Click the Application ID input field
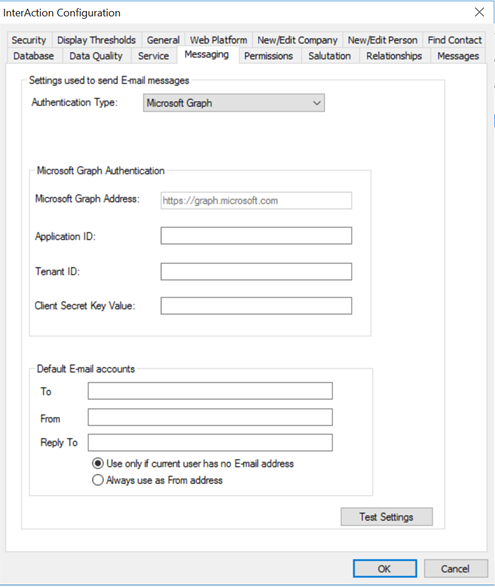This screenshot has width=495, height=587. 256,236
